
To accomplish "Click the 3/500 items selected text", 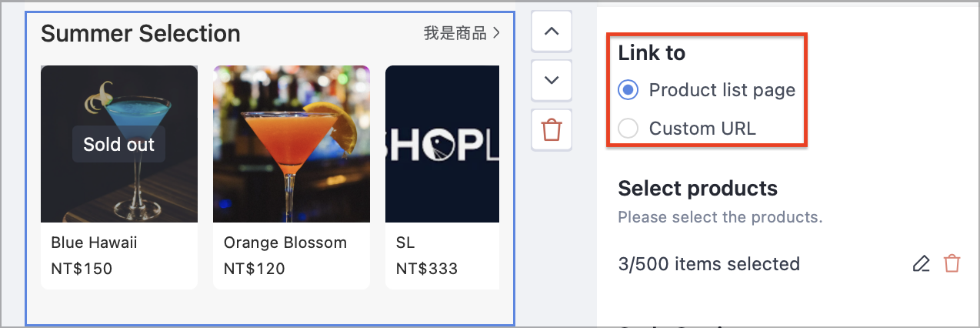I will click(x=709, y=264).
